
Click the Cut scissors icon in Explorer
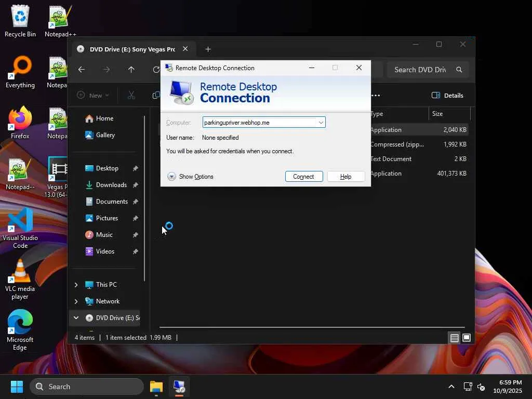point(131,96)
